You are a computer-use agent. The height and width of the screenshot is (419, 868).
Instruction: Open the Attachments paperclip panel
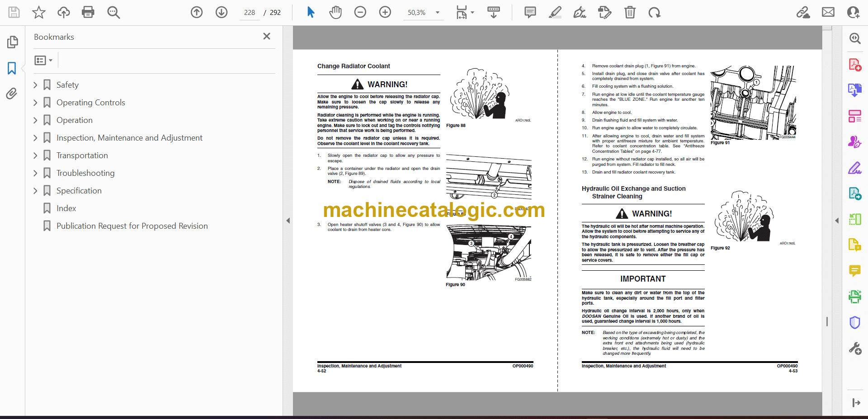(x=12, y=94)
